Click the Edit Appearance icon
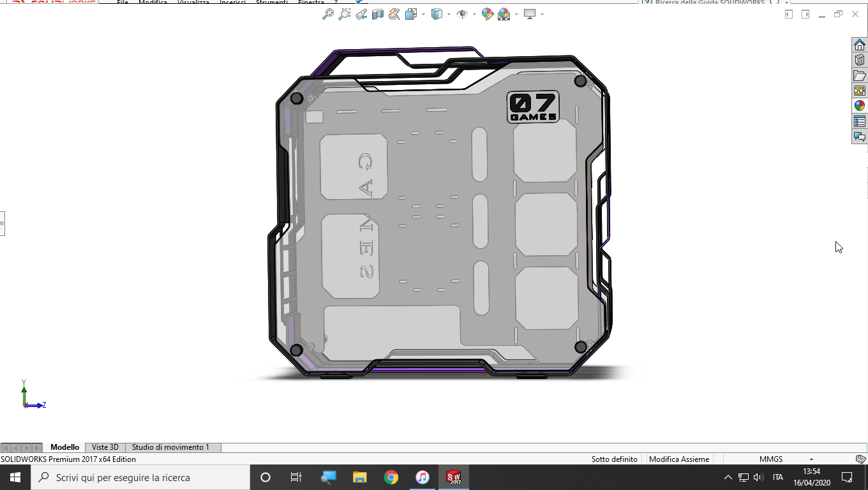This screenshot has width=868, height=490. click(x=488, y=14)
